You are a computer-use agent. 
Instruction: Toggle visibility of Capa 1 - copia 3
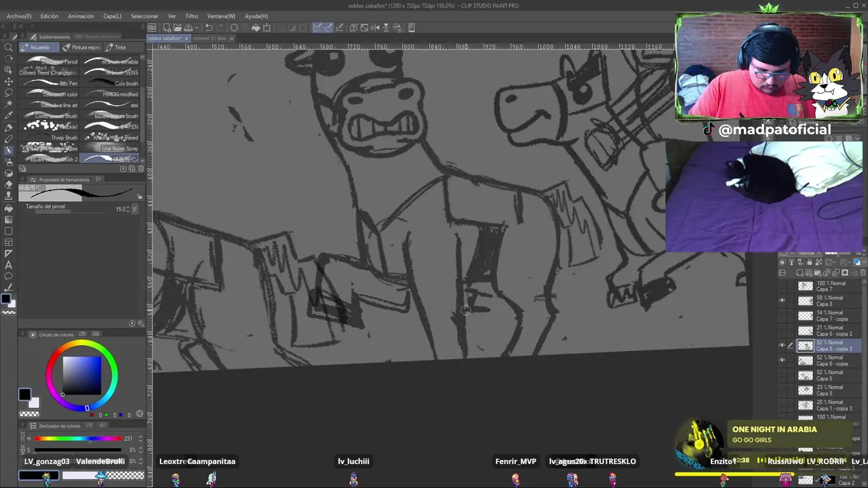(x=782, y=405)
